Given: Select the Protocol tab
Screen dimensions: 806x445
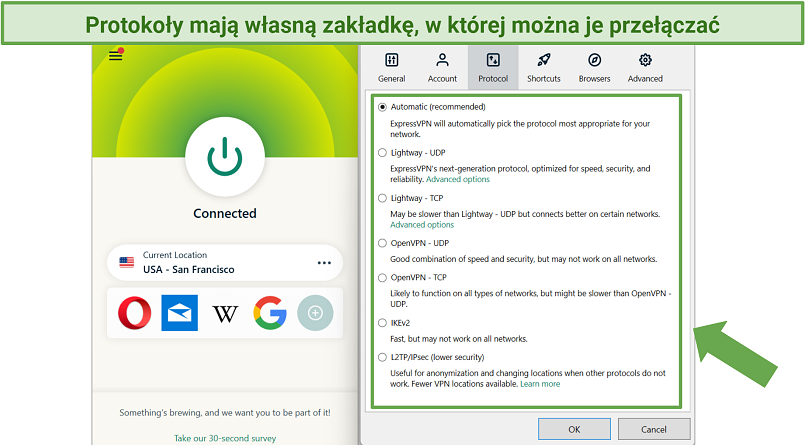Looking at the screenshot, I should tap(493, 68).
